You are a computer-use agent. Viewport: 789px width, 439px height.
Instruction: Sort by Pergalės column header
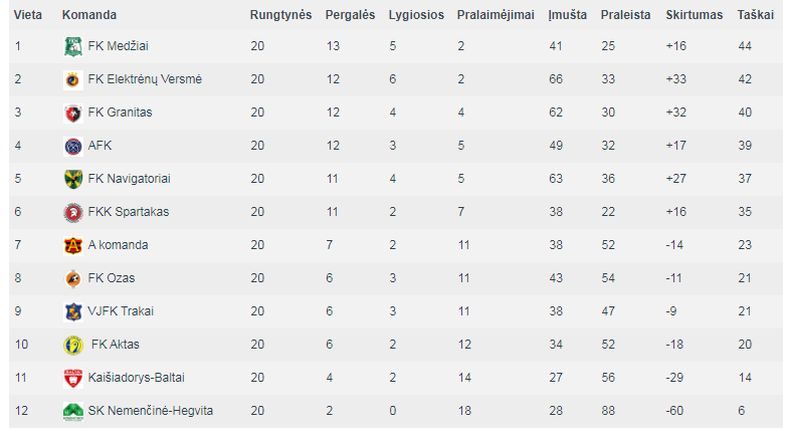350,15
